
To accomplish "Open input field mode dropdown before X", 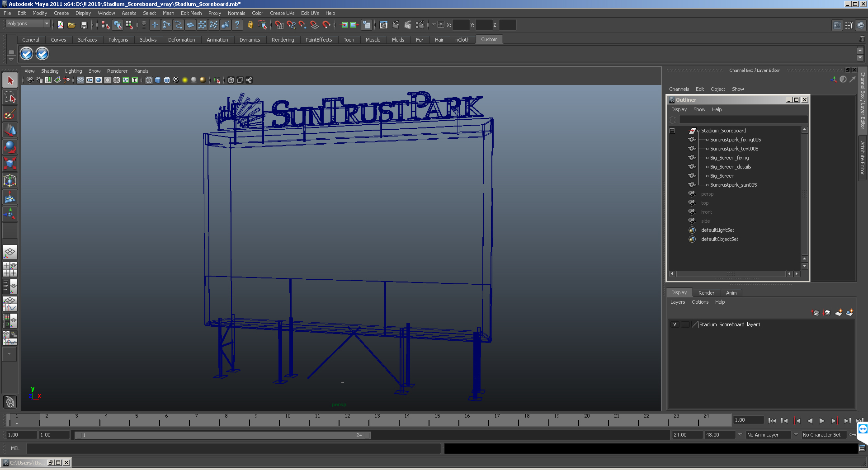I will click(434, 25).
